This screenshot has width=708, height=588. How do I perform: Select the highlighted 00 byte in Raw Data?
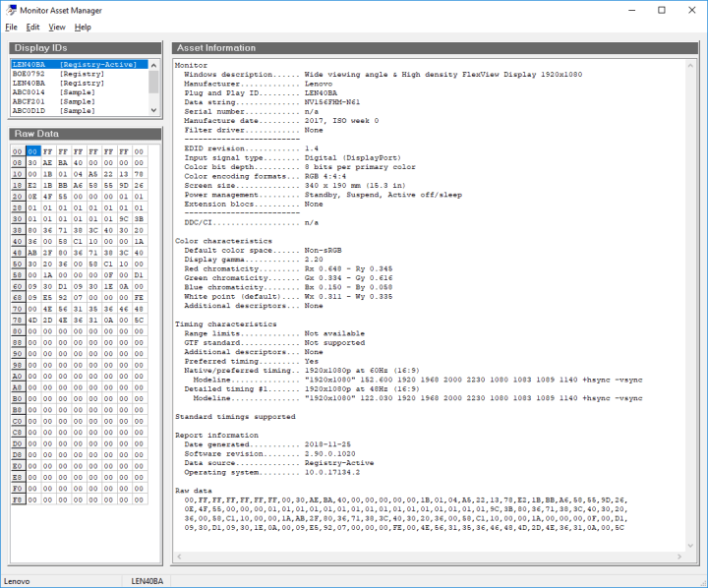(x=33, y=151)
